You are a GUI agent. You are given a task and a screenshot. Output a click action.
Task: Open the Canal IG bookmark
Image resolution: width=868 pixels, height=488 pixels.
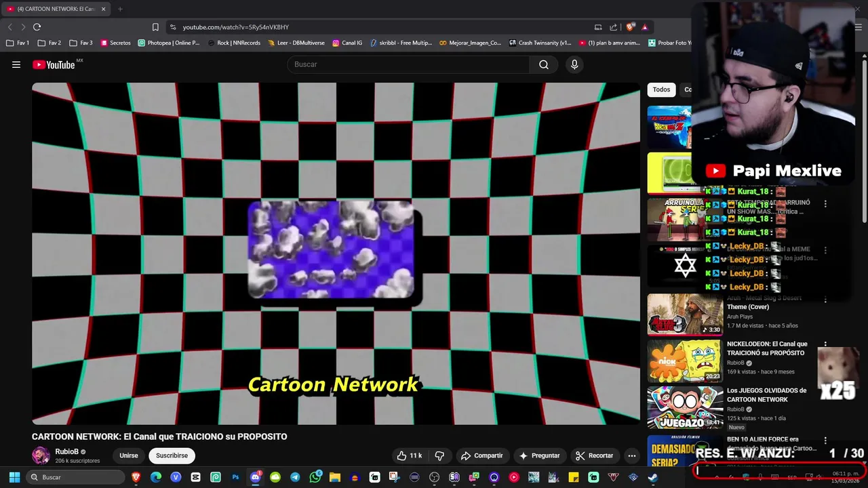347,43
